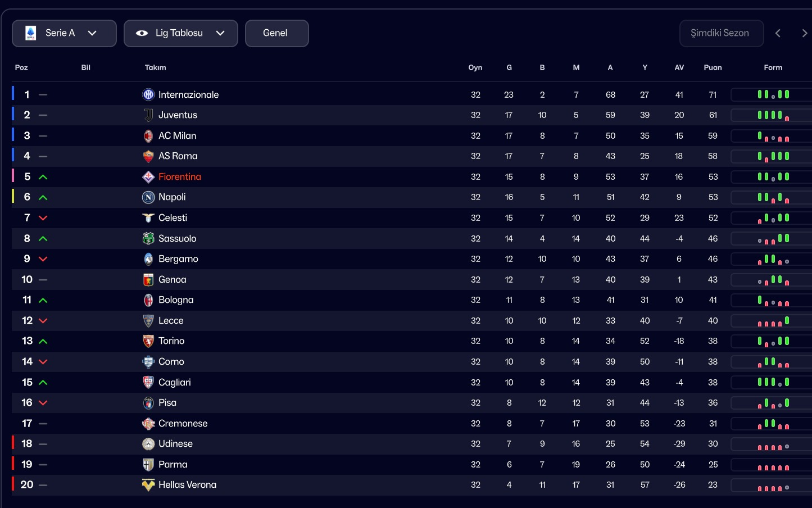
Task: Click the Fiorentina club badge
Action: point(148,176)
